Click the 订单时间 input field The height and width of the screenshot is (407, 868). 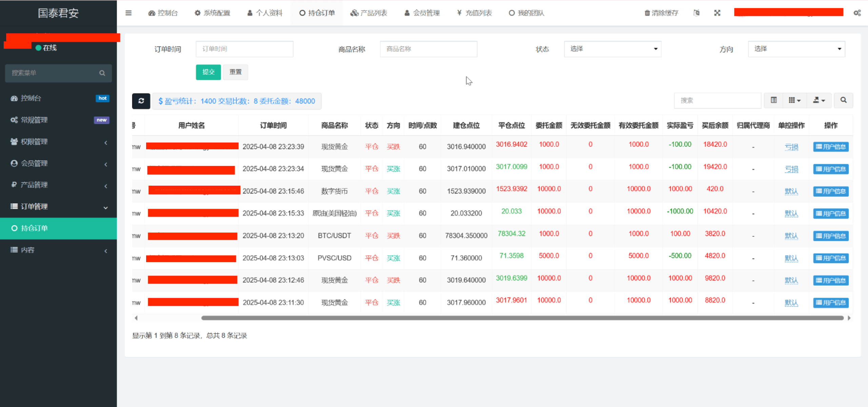pos(244,49)
